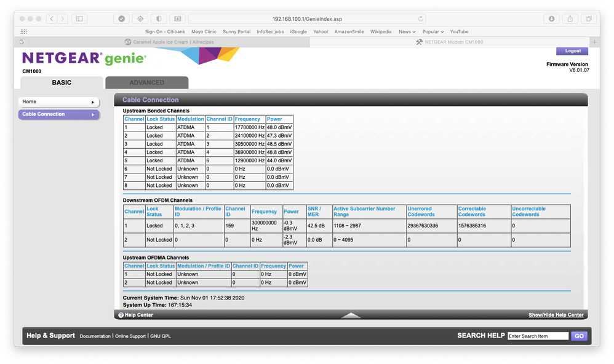Open the AmazonSmile bookmark
This screenshot has width=614, height=364.
click(349, 32)
